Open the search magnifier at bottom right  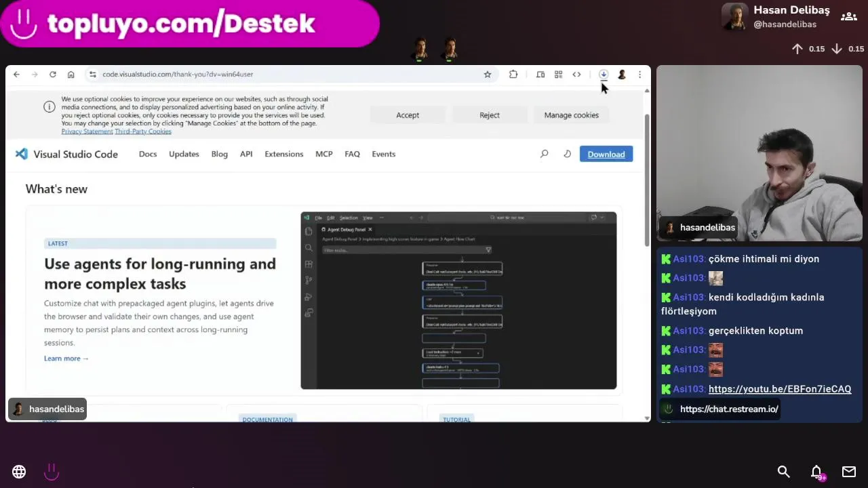(x=783, y=472)
